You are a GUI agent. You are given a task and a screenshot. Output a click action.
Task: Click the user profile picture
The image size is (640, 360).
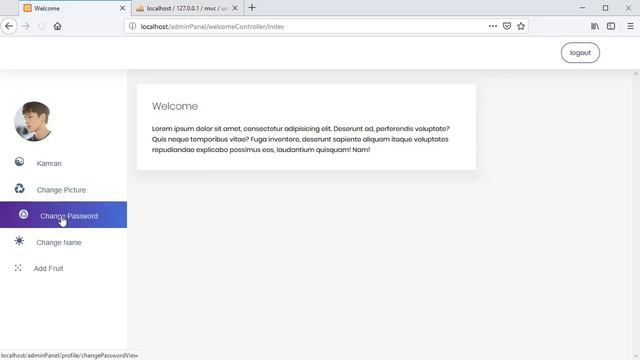tap(33, 121)
